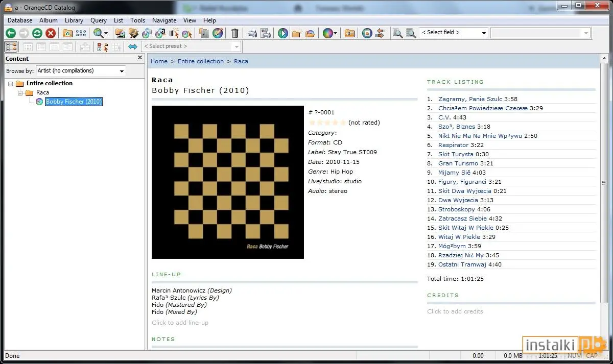Open the Select field dropdown
This screenshot has height=364, width=613.
454,33
